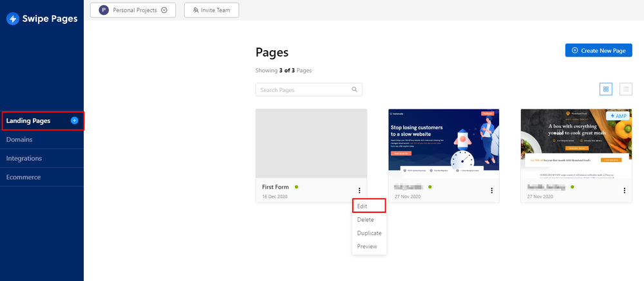Click the Swipe Pages lightning logo icon
The height and width of the screenshot is (281, 644).
[13, 19]
